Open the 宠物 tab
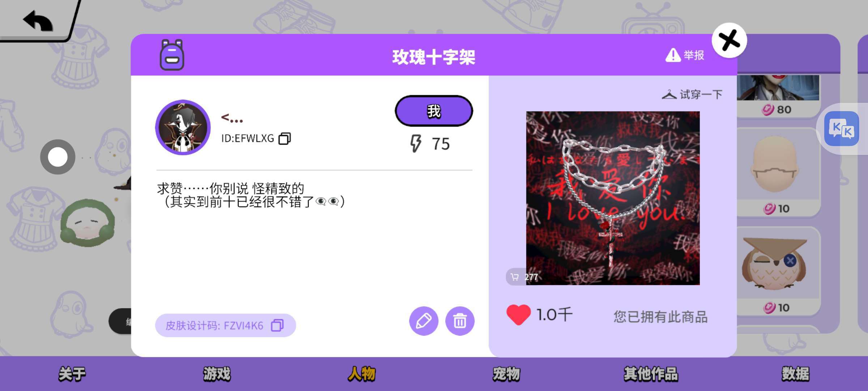Image resolution: width=868 pixels, height=391 pixels. [506, 374]
